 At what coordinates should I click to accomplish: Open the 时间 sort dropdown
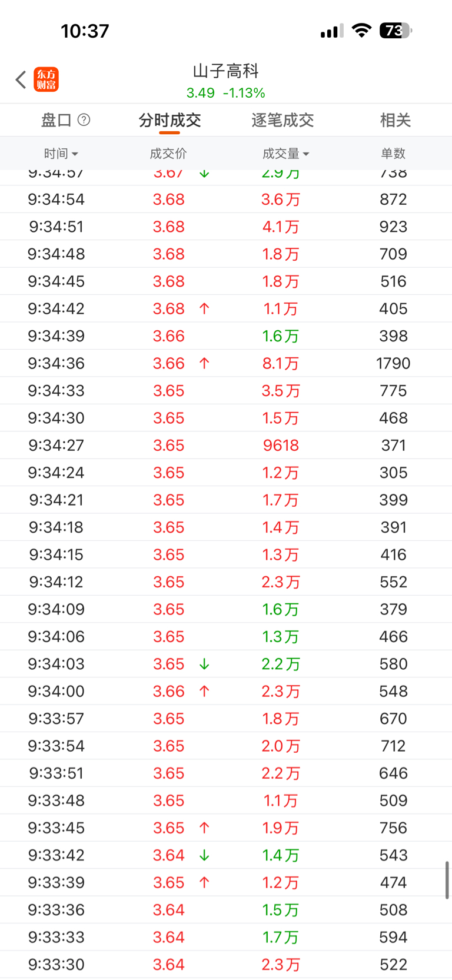pyautogui.click(x=61, y=154)
